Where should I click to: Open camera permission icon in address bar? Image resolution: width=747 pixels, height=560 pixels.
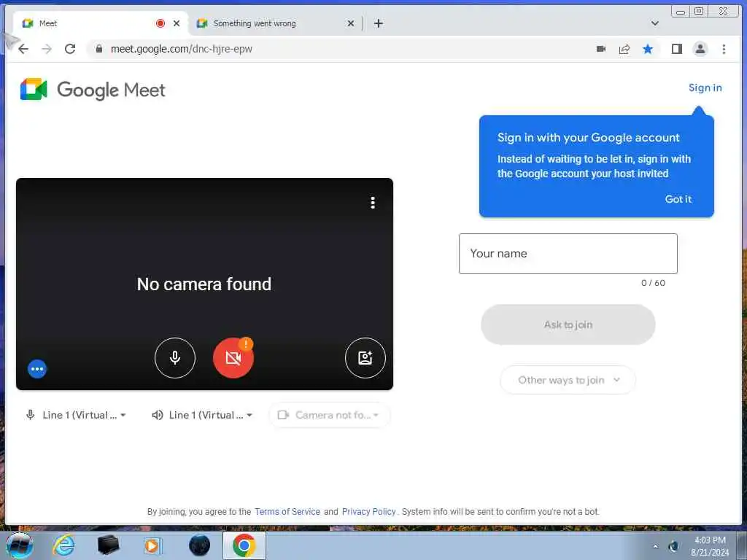click(x=601, y=49)
